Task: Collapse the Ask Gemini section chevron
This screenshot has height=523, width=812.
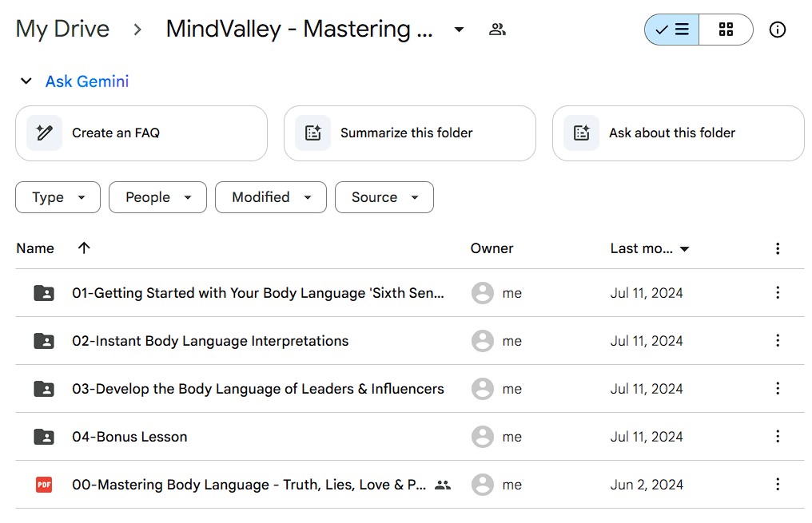Action: point(26,81)
